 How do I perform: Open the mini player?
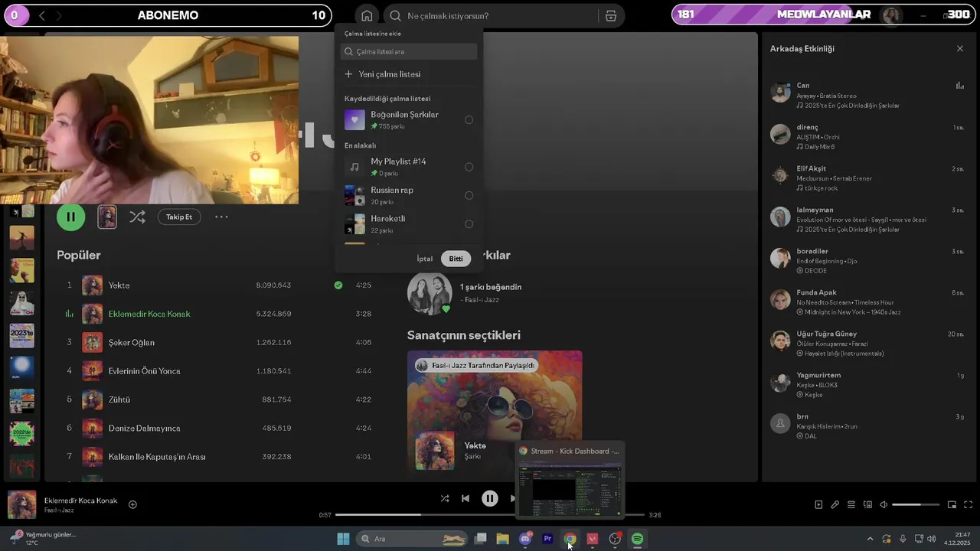tap(952, 504)
